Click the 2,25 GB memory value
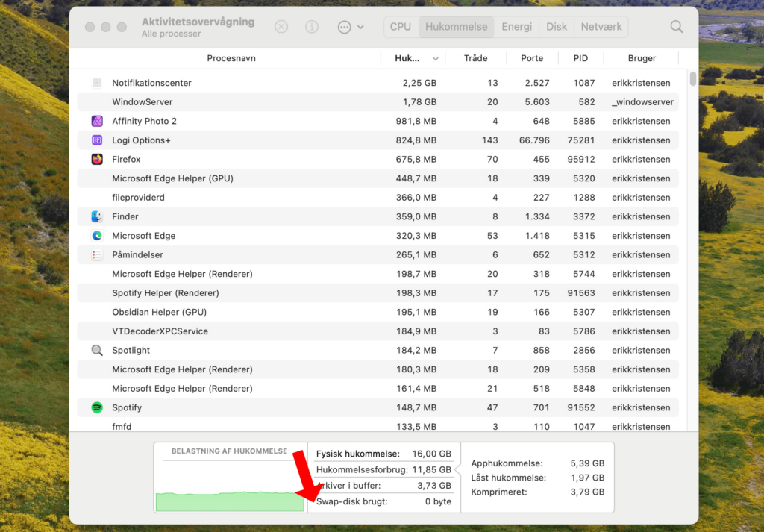The height and width of the screenshot is (532, 764). click(x=419, y=83)
